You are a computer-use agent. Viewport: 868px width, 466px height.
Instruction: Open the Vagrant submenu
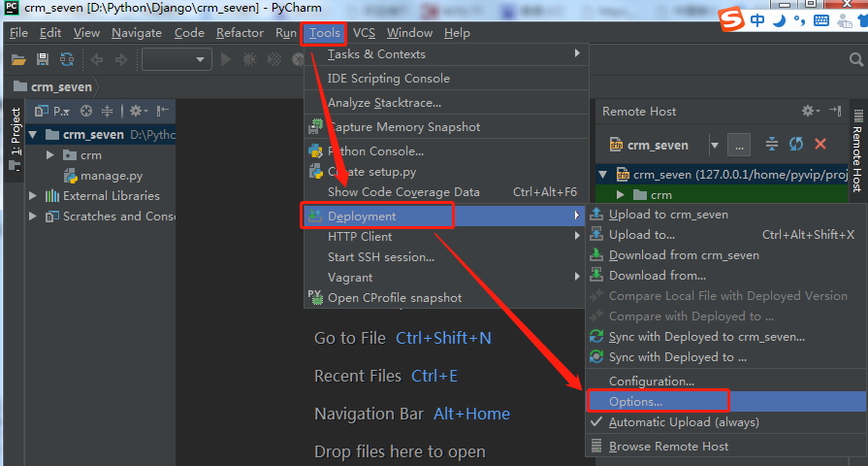(x=445, y=278)
